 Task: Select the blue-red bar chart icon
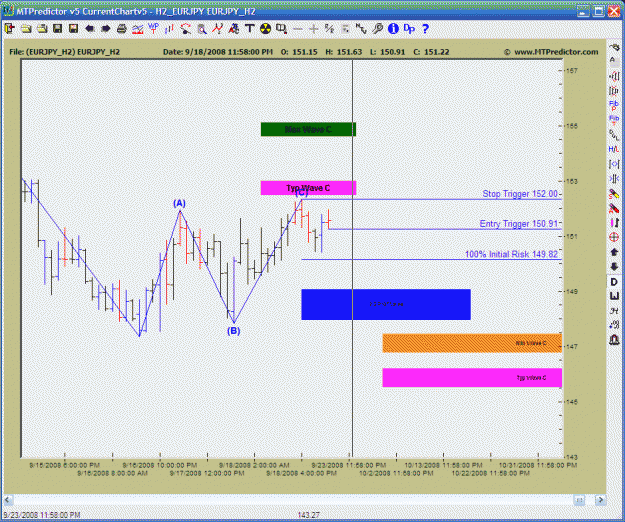169,29
